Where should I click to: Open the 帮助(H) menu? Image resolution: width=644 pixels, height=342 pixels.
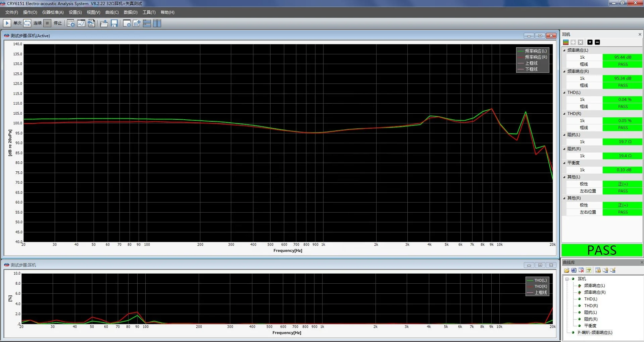click(167, 12)
